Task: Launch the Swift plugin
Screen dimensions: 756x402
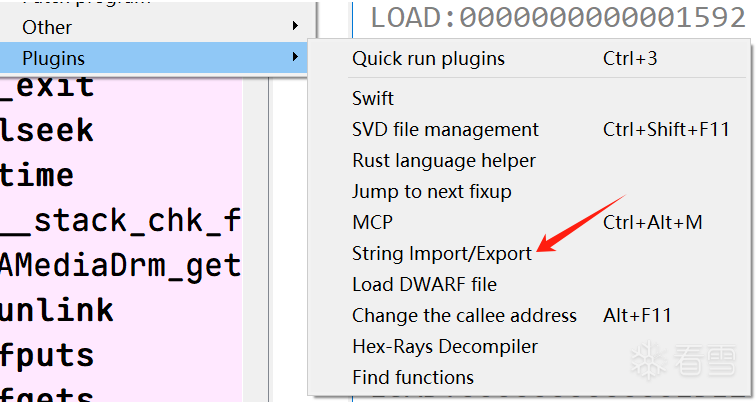Action: point(373,98)
